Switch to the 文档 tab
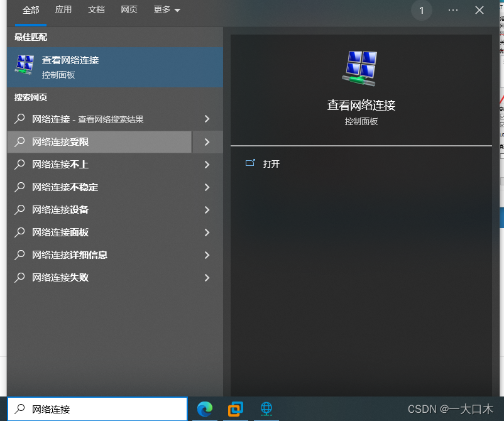The height and width of the screenshot is (421, 504). (x=96, y=10)
